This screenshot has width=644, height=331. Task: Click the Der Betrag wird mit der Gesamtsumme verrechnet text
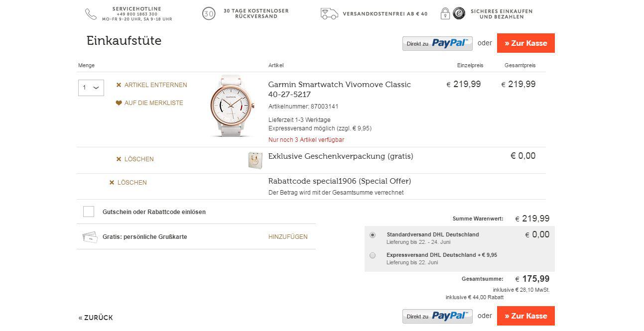point(336,193)
